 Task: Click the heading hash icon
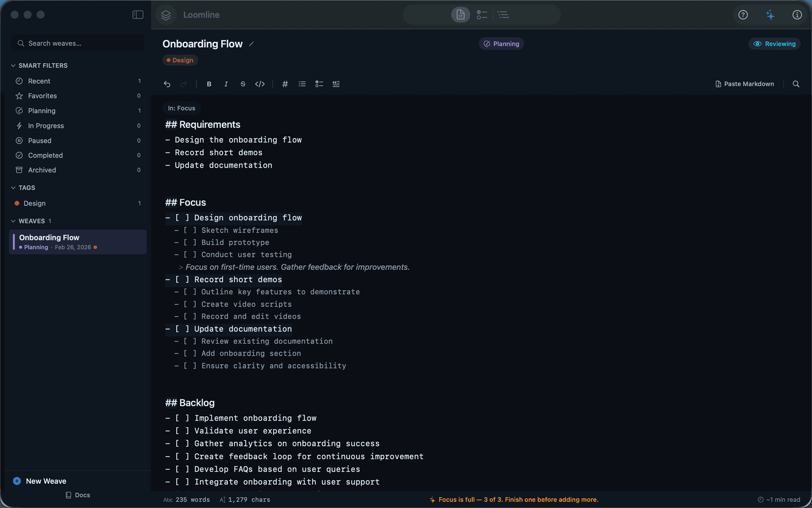tap(285, 84)
